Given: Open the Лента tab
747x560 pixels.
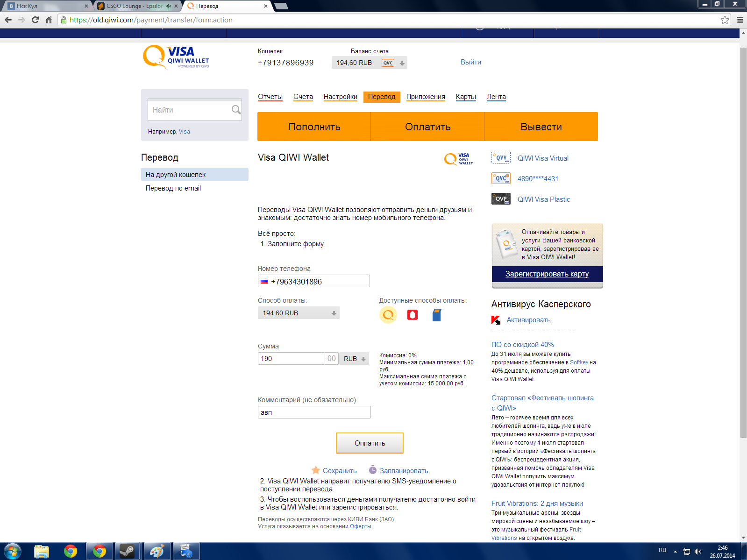Looking at the screenshot, I should point(496,97).
